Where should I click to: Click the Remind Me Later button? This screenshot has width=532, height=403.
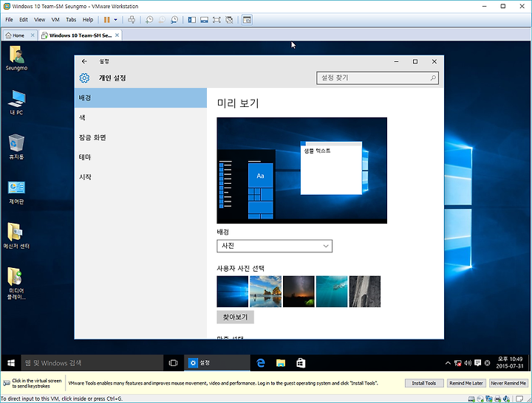[x=466, y=383]
